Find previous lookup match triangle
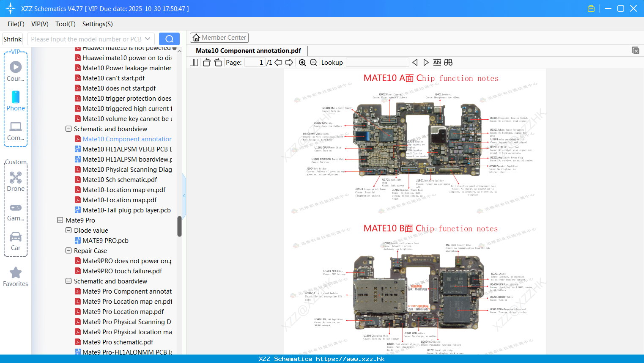Screen dimensions: 644x363 point(415,62)
